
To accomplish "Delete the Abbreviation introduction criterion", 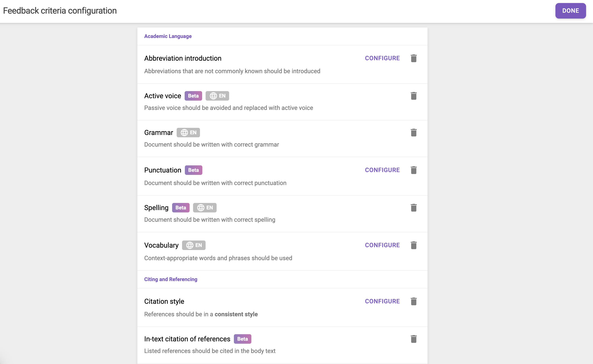I will point(414,58).
